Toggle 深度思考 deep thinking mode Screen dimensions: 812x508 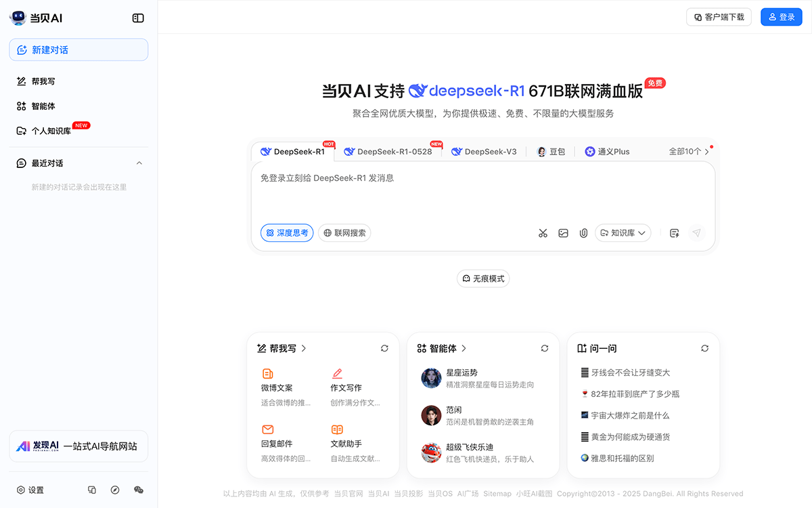point(287,233)
